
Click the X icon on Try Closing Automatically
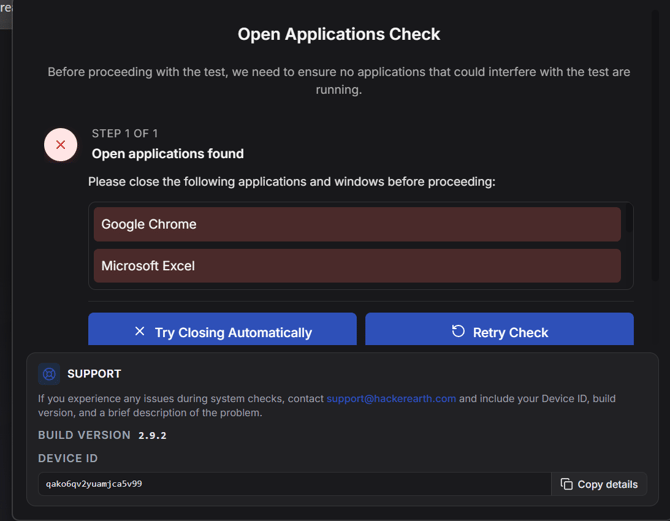140,331
